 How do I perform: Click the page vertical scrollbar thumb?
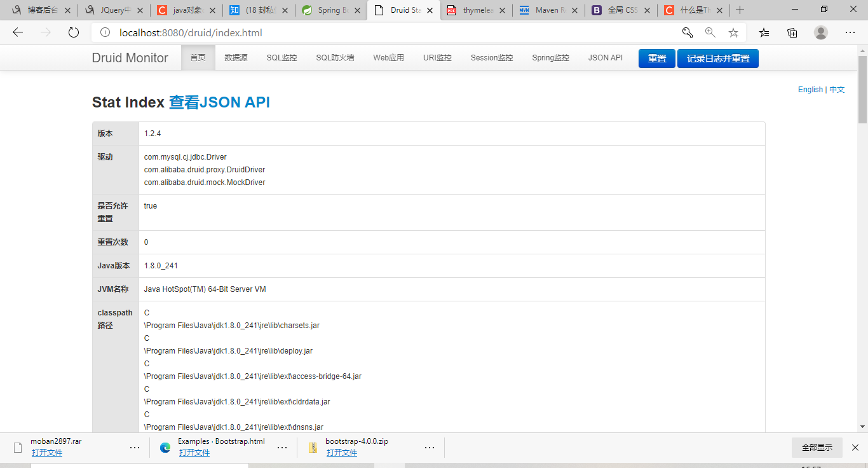click(862, 89)
